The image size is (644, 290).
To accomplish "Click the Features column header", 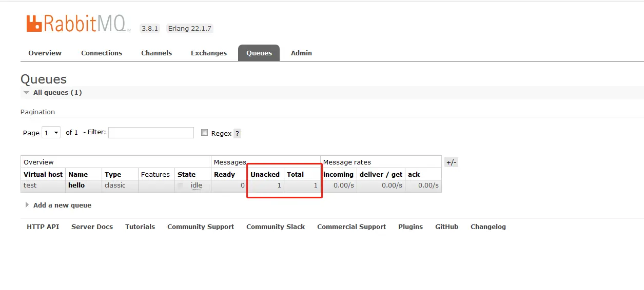I will pos(155,174).
